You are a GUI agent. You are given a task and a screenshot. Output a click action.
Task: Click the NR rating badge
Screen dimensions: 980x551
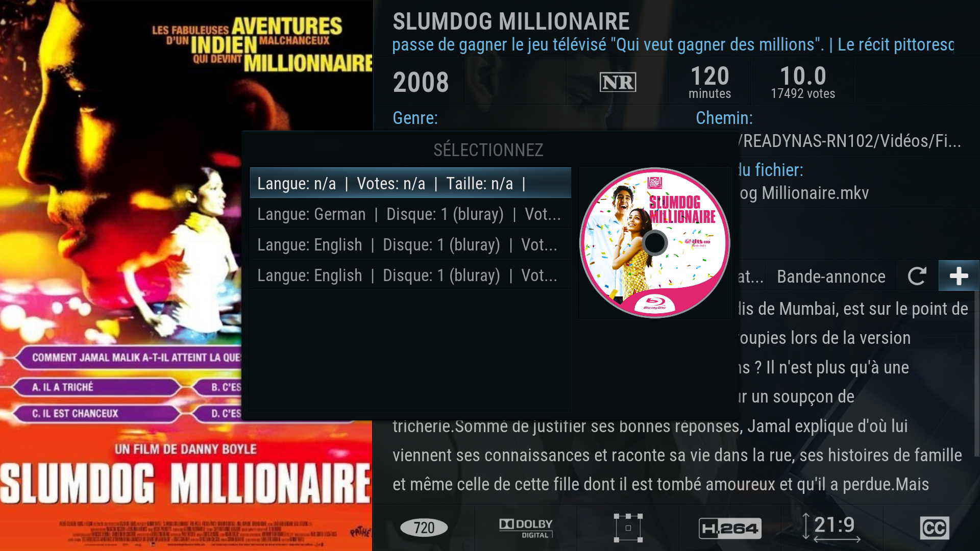coord(618,82)
